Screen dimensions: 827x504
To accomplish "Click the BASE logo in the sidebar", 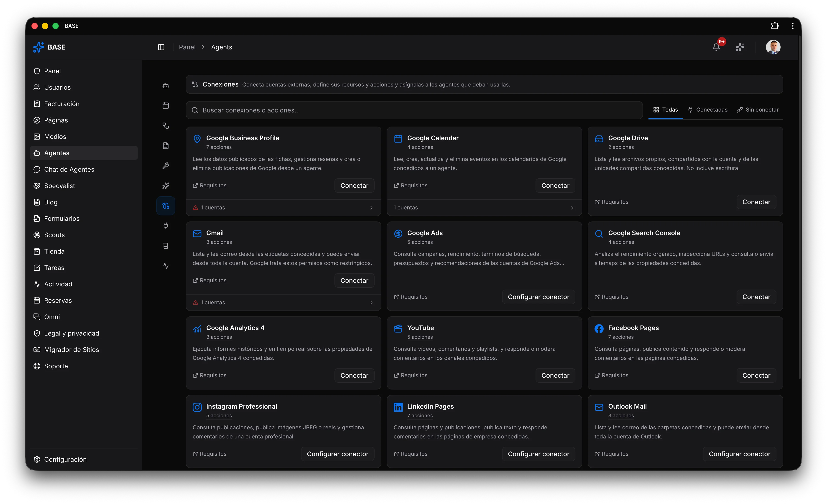I will coord(49,47).
